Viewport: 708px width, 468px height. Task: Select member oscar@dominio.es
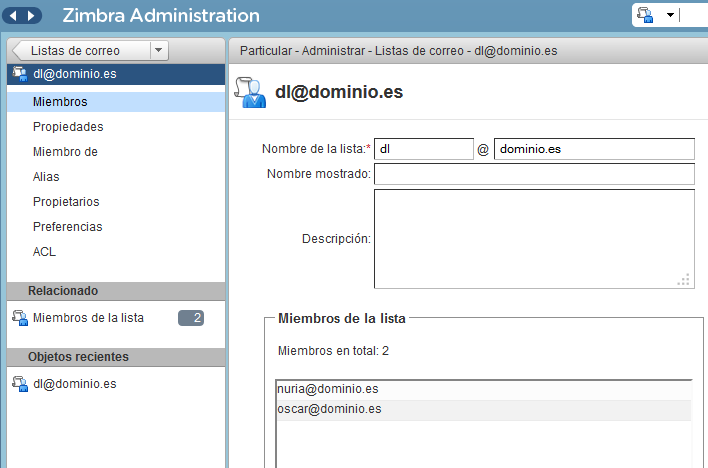484,410
